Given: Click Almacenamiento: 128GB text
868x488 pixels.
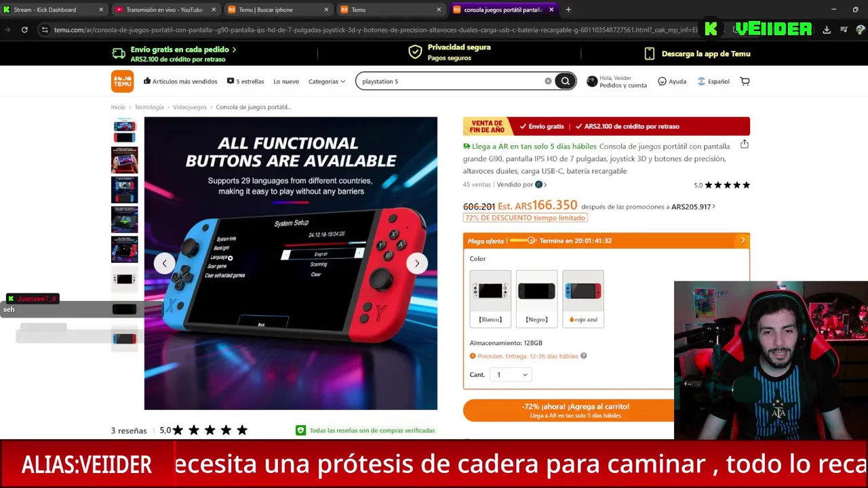Looking at the screenshot, I should tap(506, 343).
